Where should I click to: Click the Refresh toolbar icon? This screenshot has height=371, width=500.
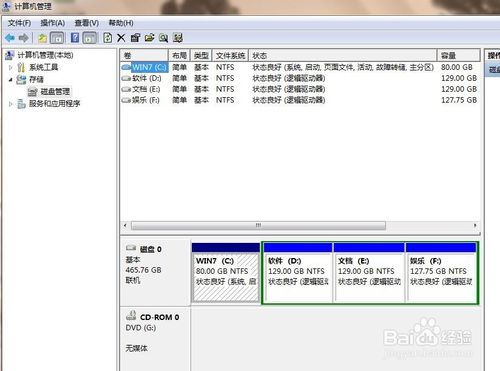[107, 38]
